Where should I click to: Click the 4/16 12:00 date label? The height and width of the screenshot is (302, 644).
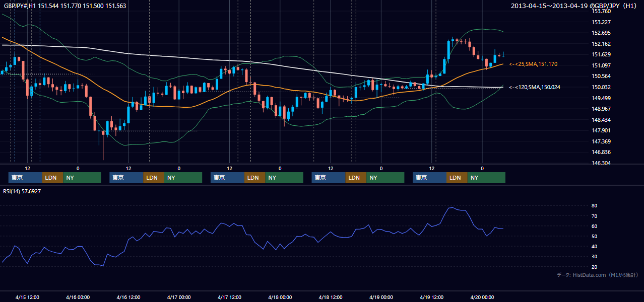click(128, 297)
